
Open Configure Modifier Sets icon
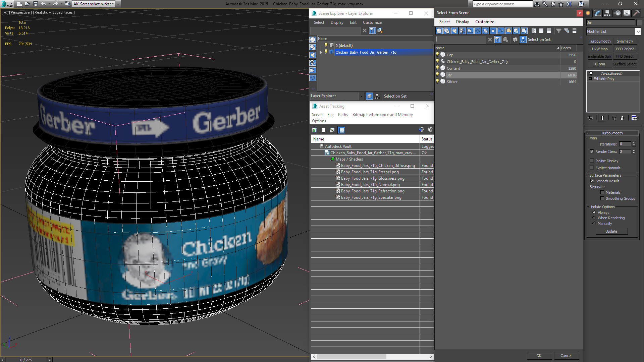634,118
